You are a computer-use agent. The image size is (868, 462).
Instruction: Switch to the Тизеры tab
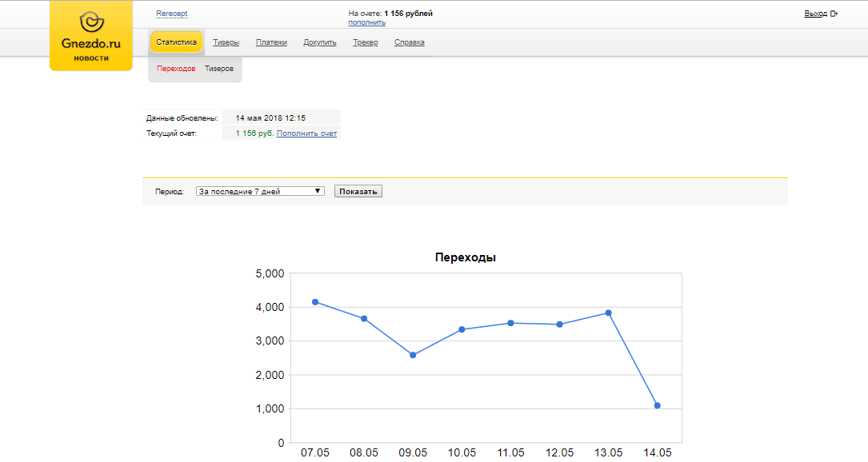pos(226,42)
